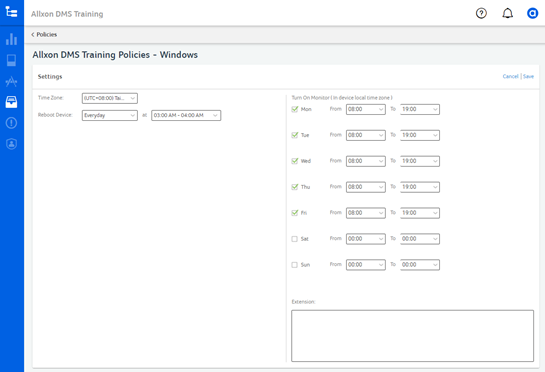Open the alerts exclamation sidebar icon
Screen dimensions: 545x372
(11, 123)
